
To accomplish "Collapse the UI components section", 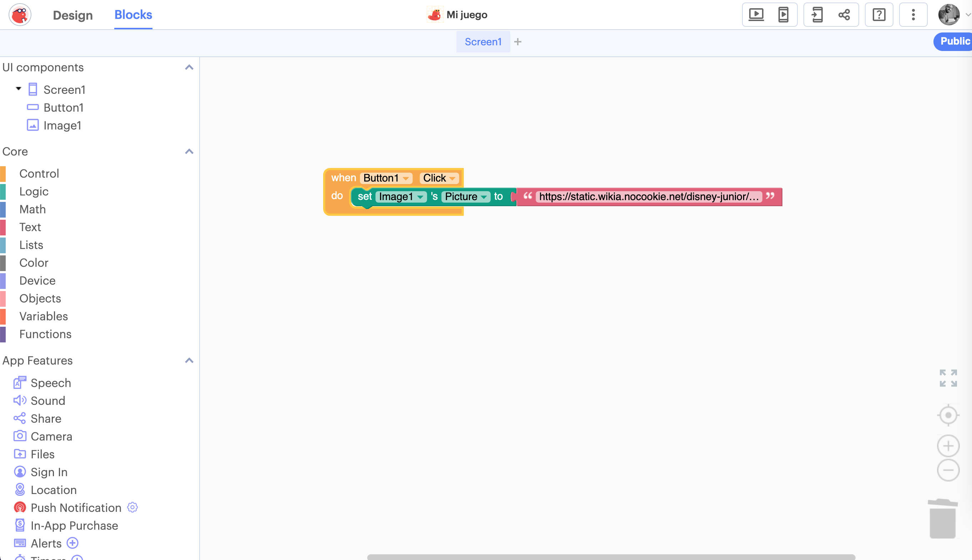I will point(189,68).
